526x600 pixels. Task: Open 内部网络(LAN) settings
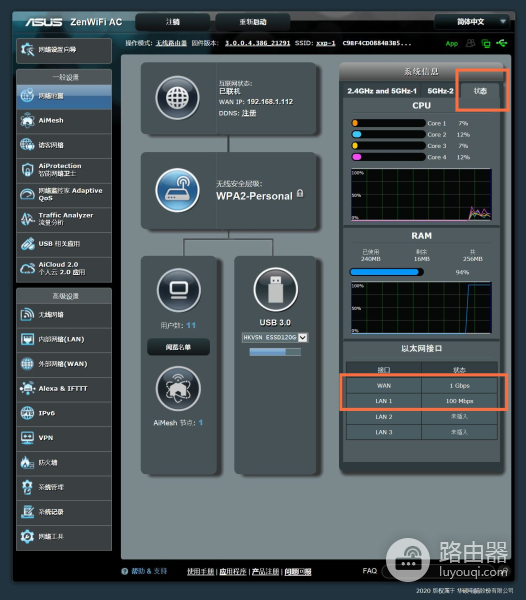point(64,339)
